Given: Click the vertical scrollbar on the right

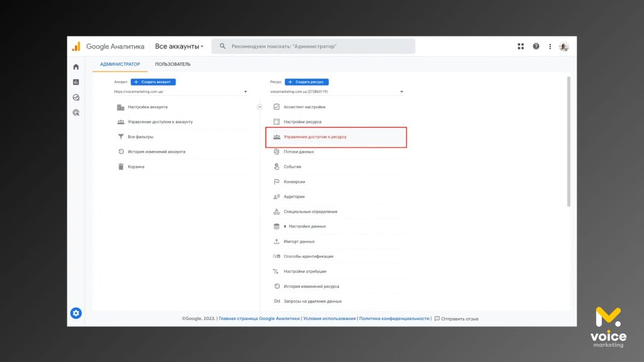Looking at the screenshot, I should [x=569, y=141].
